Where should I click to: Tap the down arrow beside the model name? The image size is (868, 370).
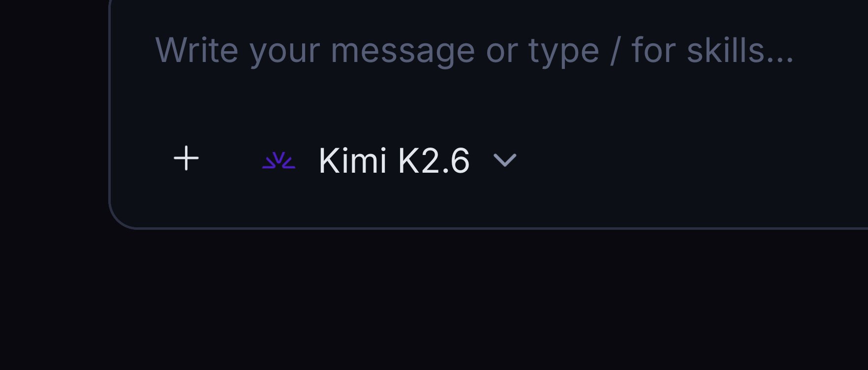click(x=505, y=160)
